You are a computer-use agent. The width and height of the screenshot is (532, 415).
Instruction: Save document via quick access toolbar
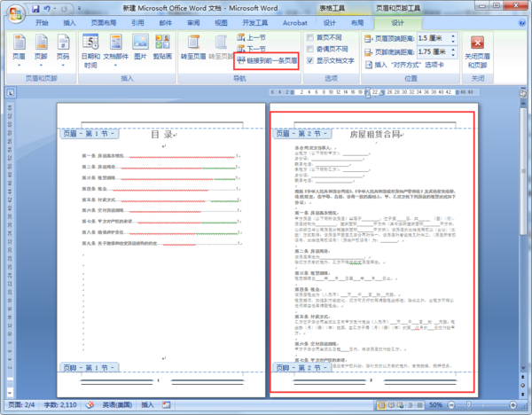[x=35, y=9]
